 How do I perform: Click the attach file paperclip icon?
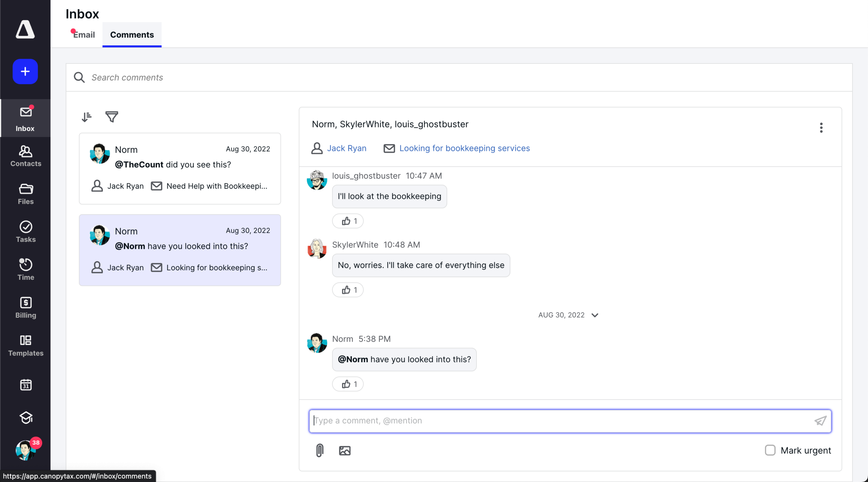319,450
